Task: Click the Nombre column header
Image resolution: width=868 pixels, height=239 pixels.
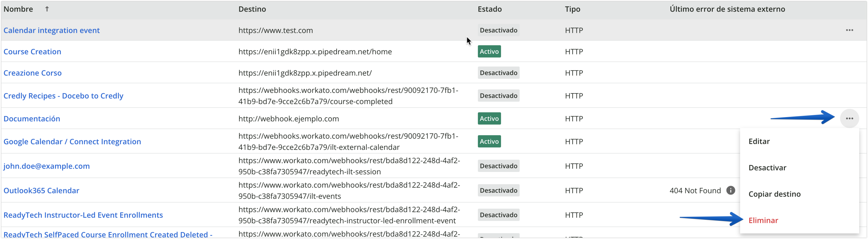Action: coord(18,9)
